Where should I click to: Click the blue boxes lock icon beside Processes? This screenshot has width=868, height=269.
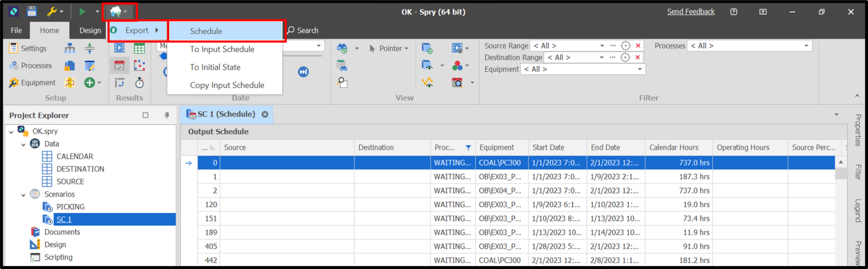[x=70, y=66]
